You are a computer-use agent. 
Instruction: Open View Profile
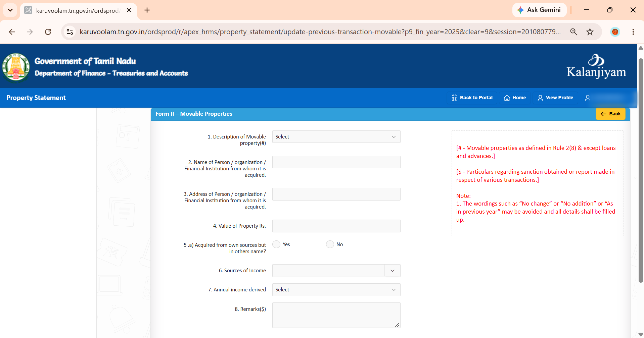(555, 98)
